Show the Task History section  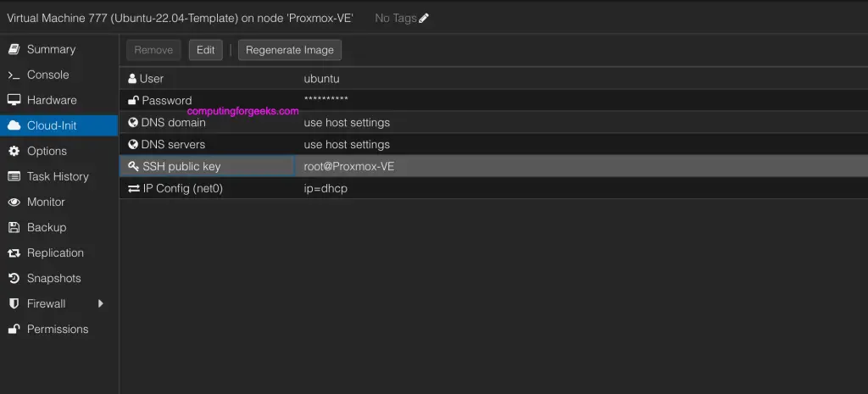point(58,176)
